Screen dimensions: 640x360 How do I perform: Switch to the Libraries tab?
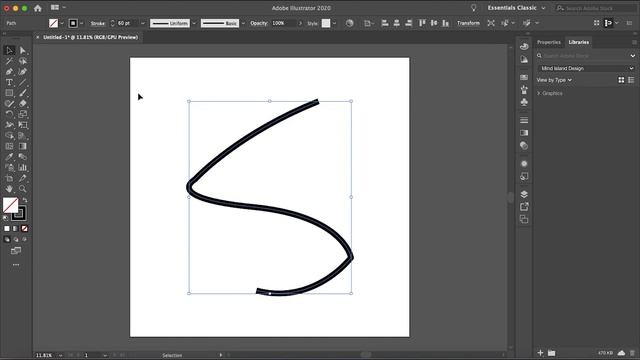click(579, 42)
